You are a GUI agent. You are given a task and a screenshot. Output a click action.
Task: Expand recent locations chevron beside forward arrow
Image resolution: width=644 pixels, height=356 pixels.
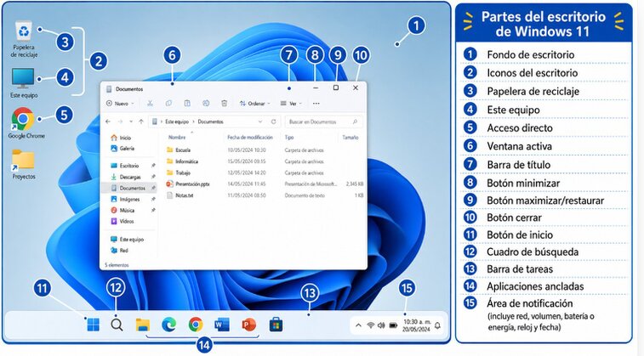point(131,121)
